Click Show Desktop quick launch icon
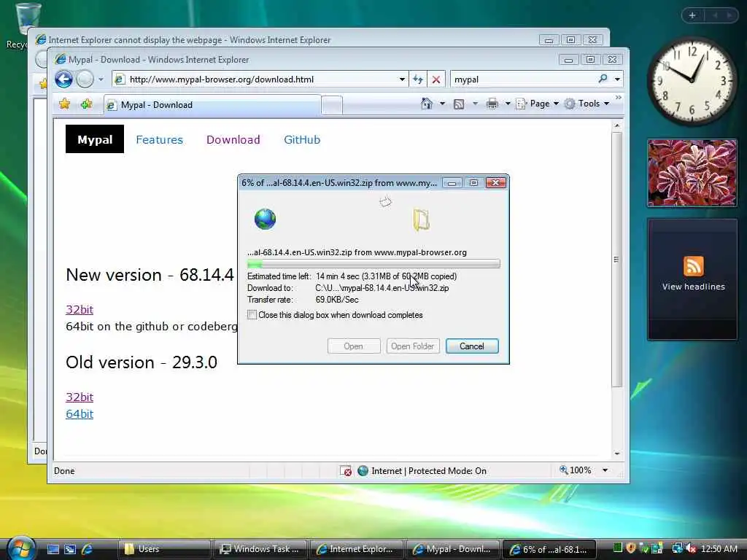747x560 pixels. point(53,550)
